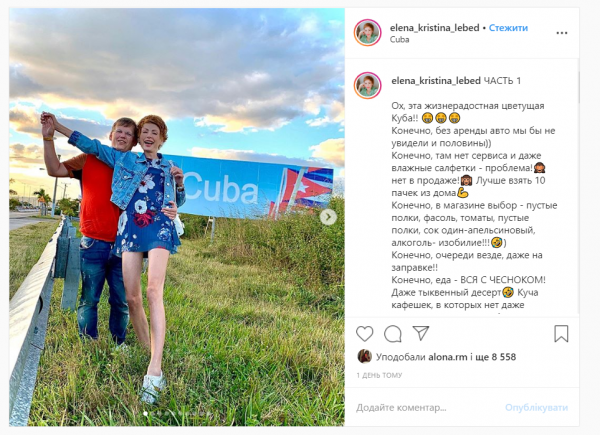Open elena_kristina_lebed username in caption
600x435 pixels.
coord(436,81)
